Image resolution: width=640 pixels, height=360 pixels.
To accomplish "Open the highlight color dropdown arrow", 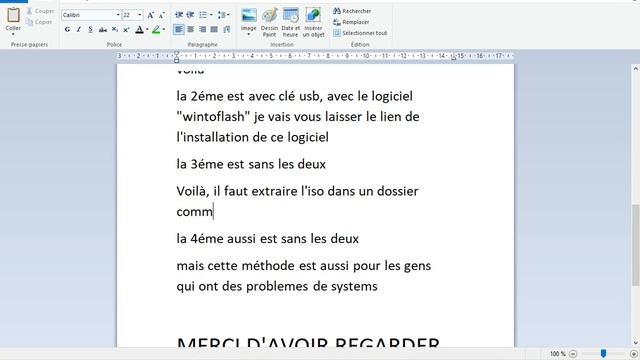I will 164,29.
